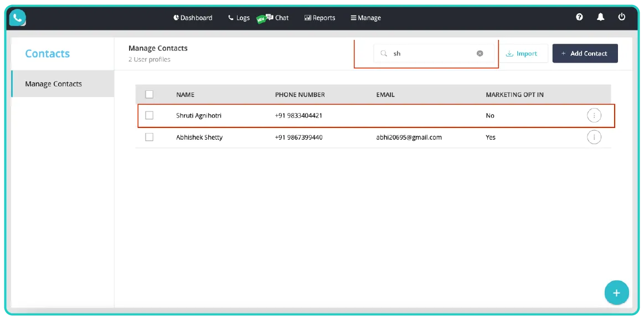Viewport: 644px width, 323px height.
Task: Click phone number +91 9867399440
Action: [298, 137]
